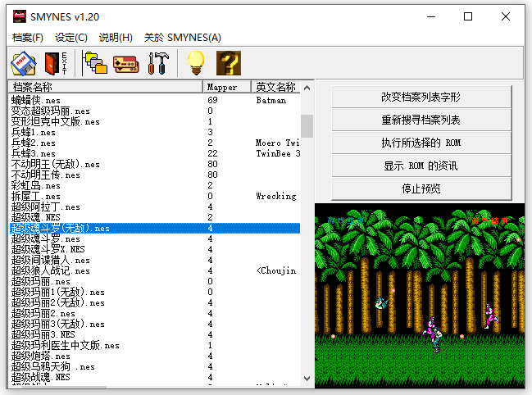Select 超级魂斗罗X.NES in the list
532x395 pixels.
tap(48, 249)
